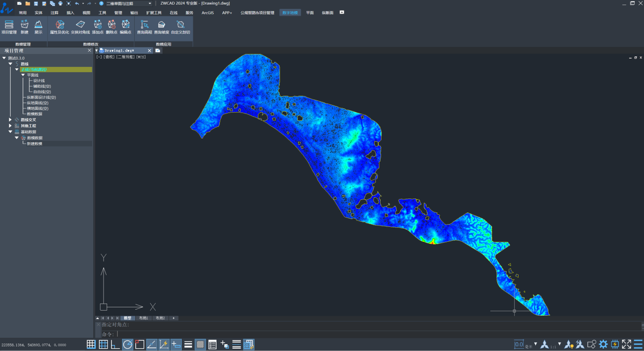Open settings gear icon in status bar

point(603,344)
